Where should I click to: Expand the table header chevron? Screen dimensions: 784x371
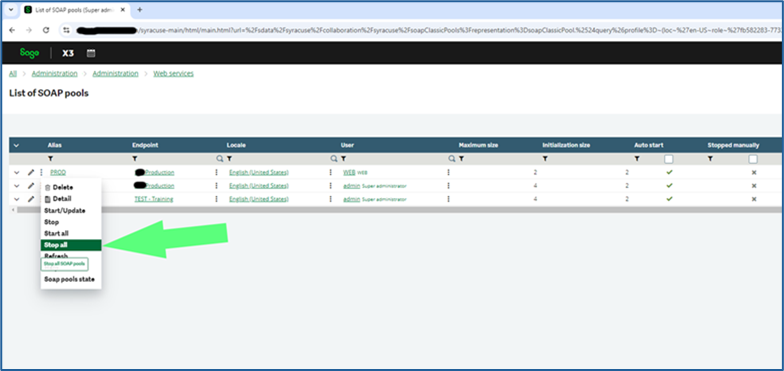16,146
